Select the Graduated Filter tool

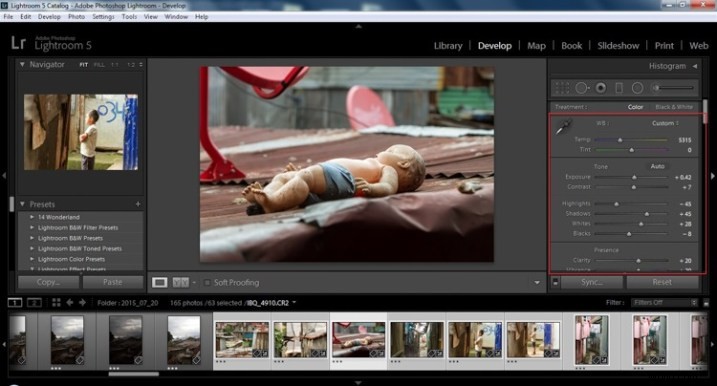point(619,88)
